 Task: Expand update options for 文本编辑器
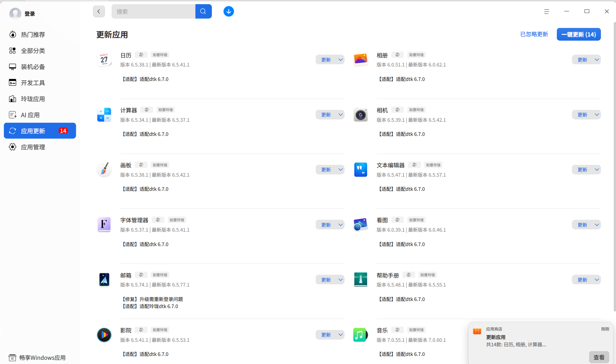[597, 170]
